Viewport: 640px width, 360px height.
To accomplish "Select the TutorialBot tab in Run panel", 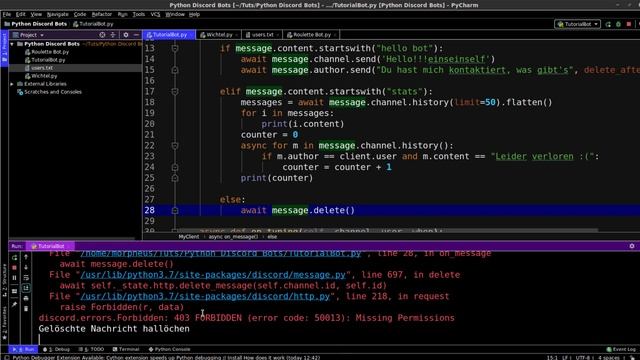I will pyautogui.click(x=50, y=246).
